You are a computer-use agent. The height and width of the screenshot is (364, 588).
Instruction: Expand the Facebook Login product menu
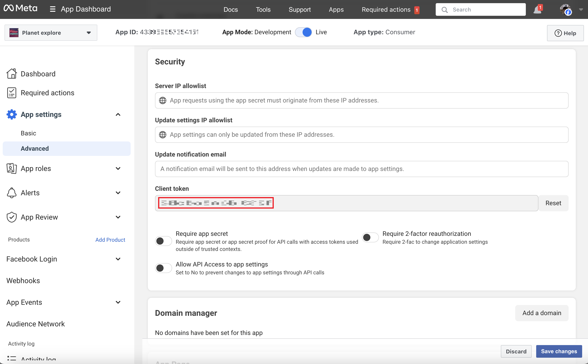[118, 259]
